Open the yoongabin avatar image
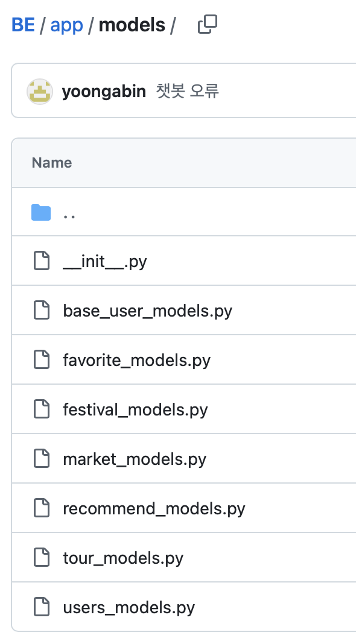This screenshot has width=356, height=644. pyautogui.click(x=40, y=91)
